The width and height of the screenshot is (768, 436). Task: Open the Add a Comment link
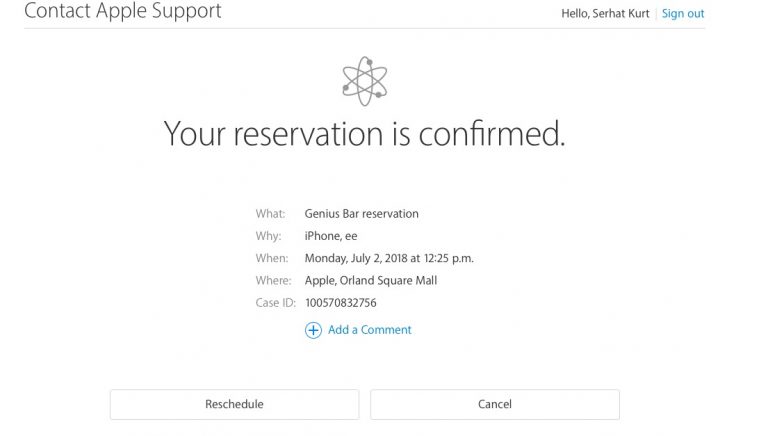(369, 330)
